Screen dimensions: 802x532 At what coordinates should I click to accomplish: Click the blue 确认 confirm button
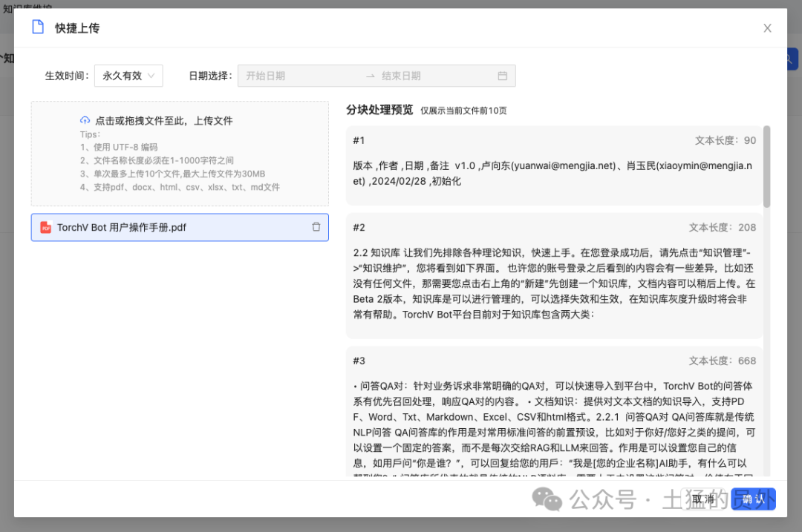coord(754,499)
